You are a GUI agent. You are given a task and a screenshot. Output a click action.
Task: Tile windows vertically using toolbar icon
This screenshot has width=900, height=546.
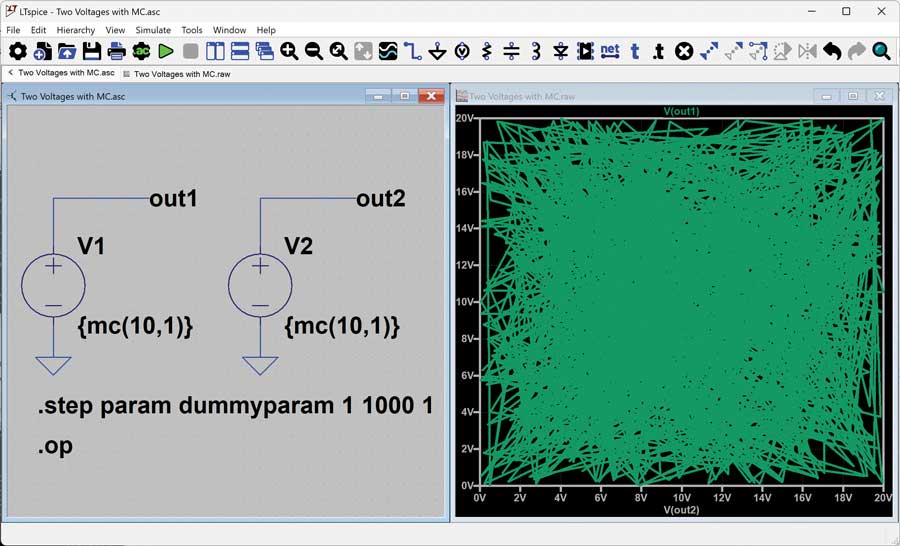tap(216, 51)
